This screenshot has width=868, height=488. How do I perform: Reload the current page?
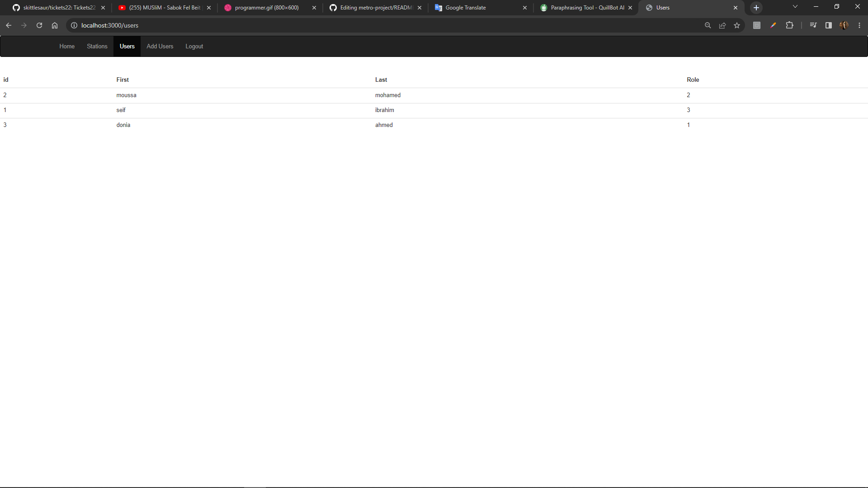tap(39, 25)
